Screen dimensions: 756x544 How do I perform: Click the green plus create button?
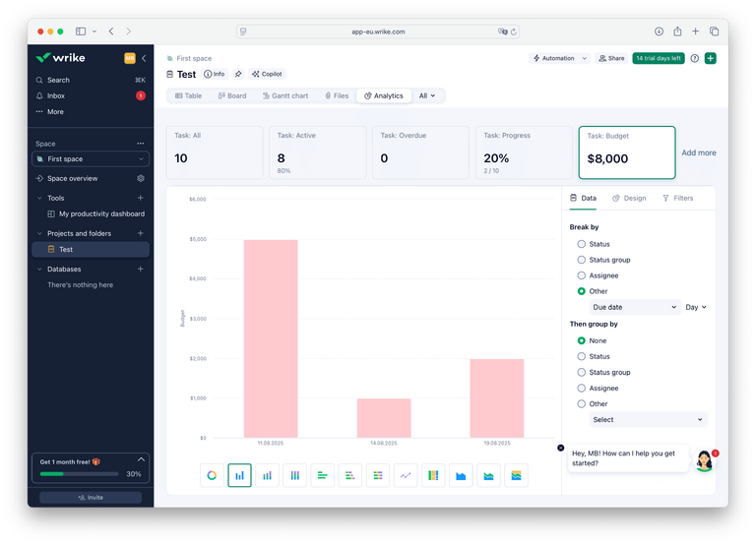click(711, 58)
